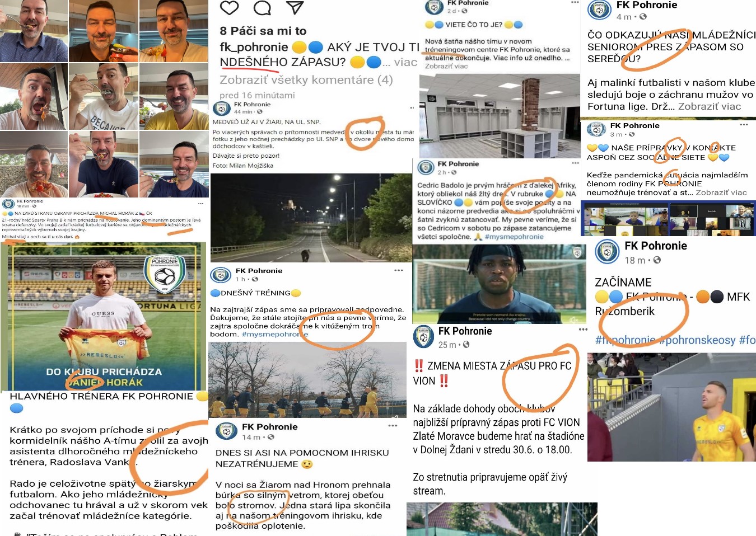Image resolution: width=756 pixels, height=536 pixels.
Task: Open three-dots menu on Zmena miesta post
Action: 583,330
